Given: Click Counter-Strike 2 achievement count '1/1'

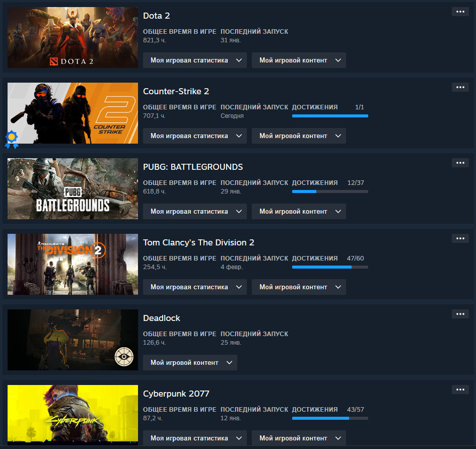Looking at the screenshot, I should coord(360,107).
